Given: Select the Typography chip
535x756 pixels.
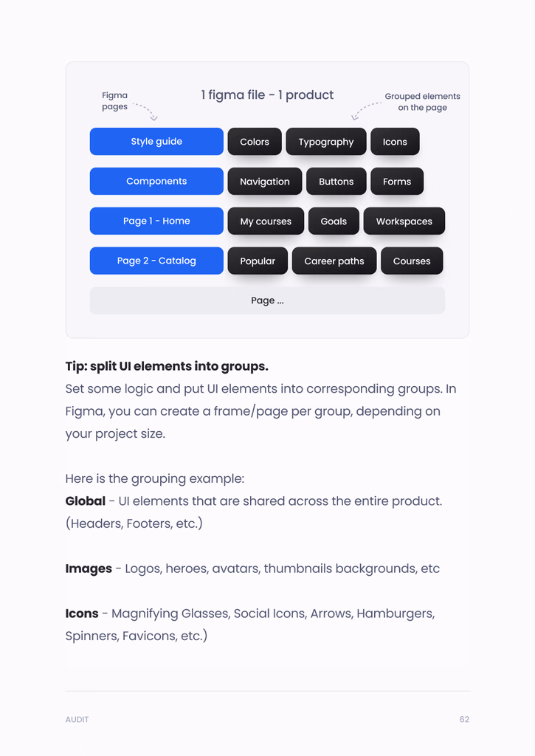Looking at the screenshot, I should 326,142.
